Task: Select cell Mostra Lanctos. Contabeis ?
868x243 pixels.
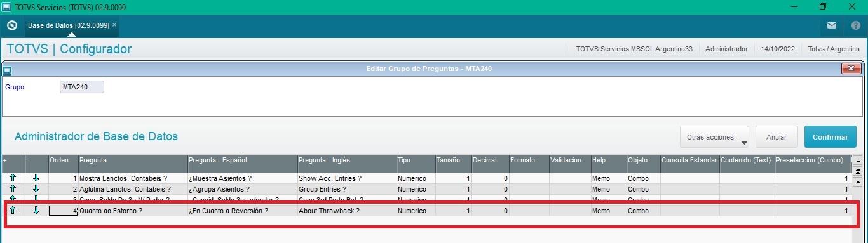Action: (133, 179)
